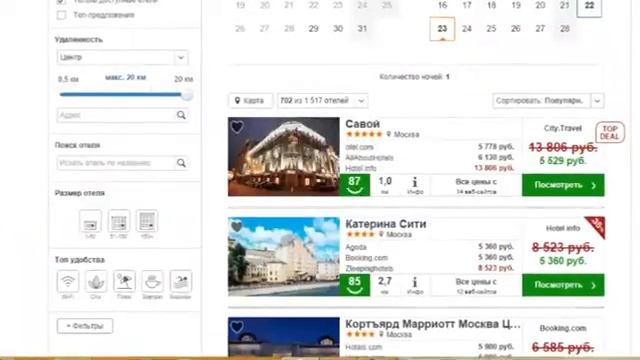Expand all prices list for Савой

tap(476, 186)
